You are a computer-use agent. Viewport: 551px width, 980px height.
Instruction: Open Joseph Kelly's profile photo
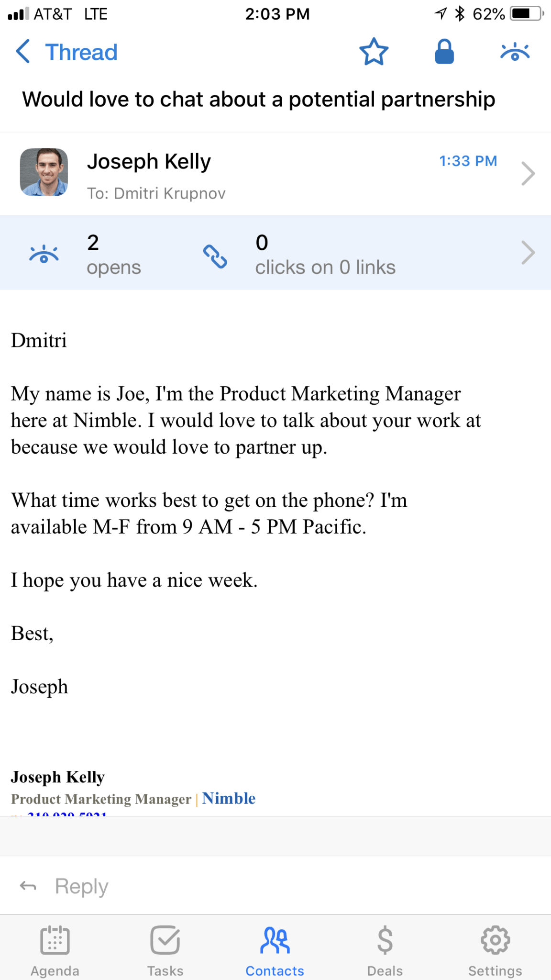coord(44,172)
